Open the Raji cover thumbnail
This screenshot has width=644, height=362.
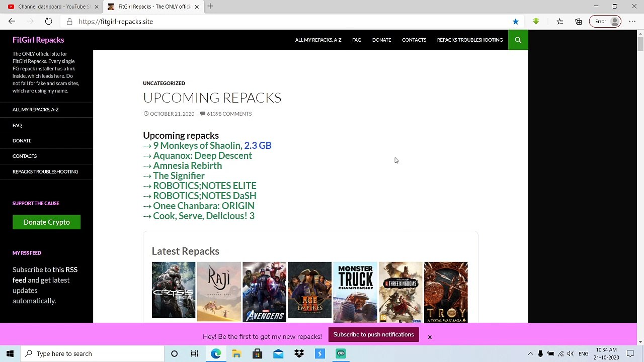point(219,292)
